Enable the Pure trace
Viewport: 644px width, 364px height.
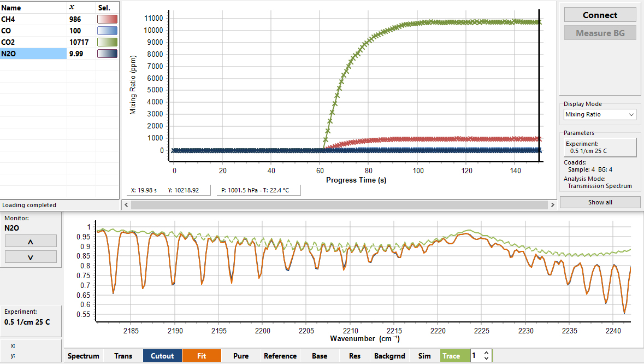point(241,356)
